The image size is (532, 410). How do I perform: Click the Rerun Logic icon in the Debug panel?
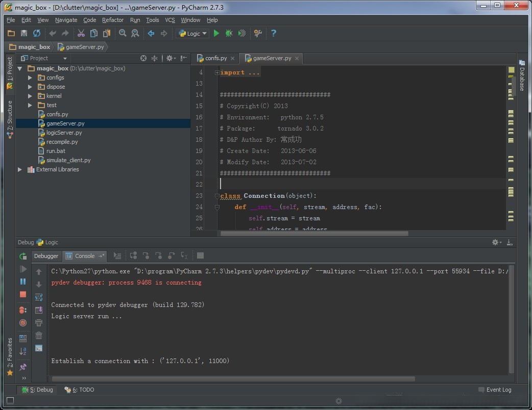23,256
